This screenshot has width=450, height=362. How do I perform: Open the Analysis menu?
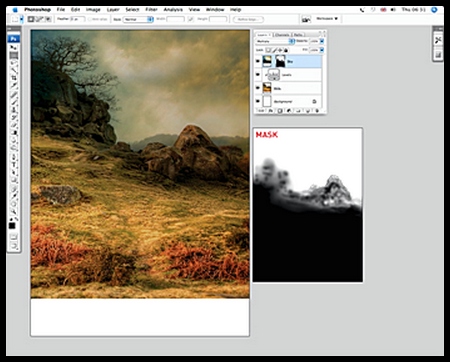[x=173, y=10]
